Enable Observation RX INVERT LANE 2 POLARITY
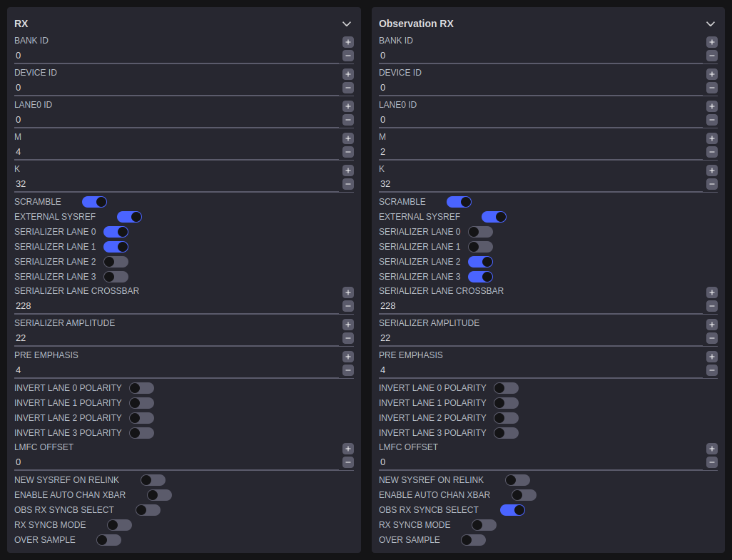Viewport: 732px width, 560px height. (506, 418)
